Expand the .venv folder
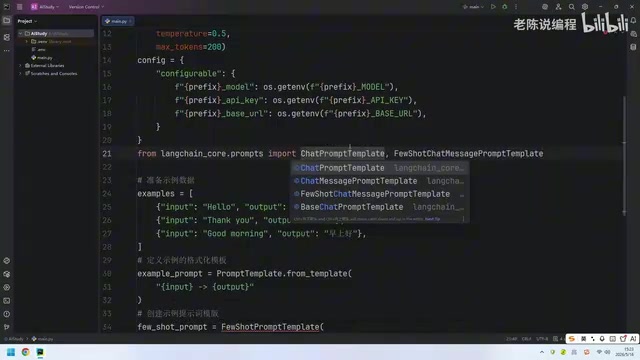640x360 pixels. [x=27, y=42]
